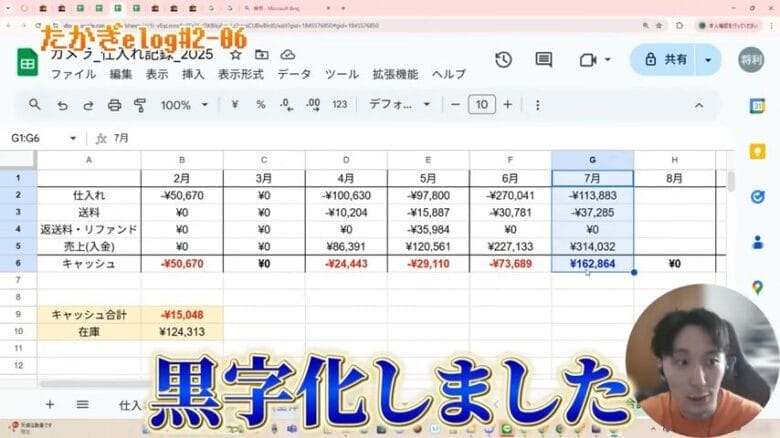Viewport: 780px width, 438px height.
Task: Collapse the toolbar with chevron
Action: pos(699,105)
